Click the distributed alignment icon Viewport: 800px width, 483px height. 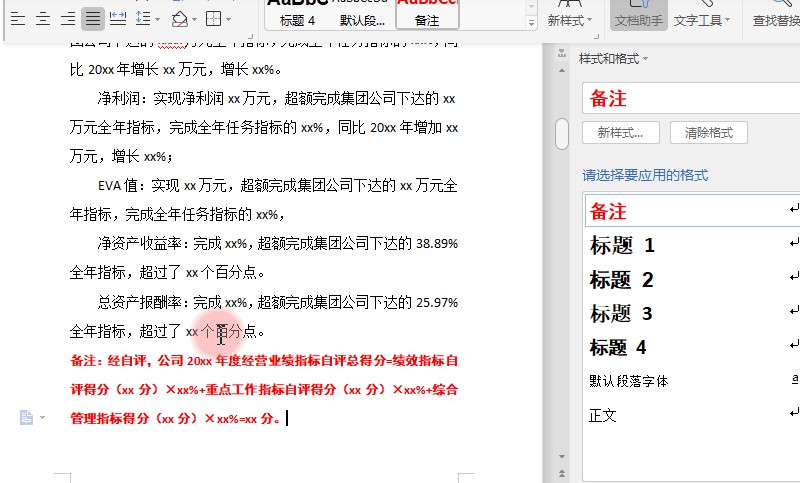117,19
